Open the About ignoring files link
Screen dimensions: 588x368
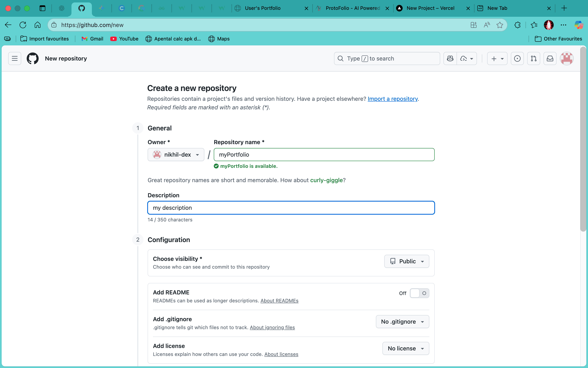click(272, 327)
